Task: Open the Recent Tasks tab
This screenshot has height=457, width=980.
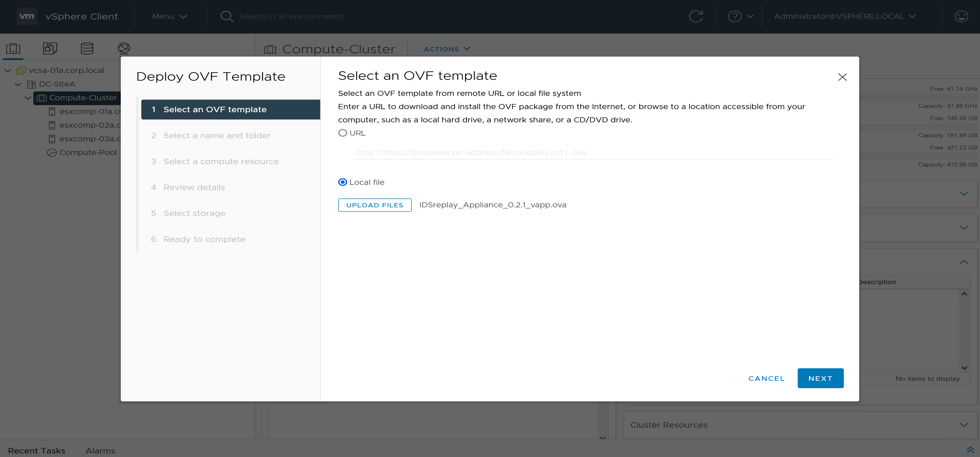Action: tap(36, 451)
